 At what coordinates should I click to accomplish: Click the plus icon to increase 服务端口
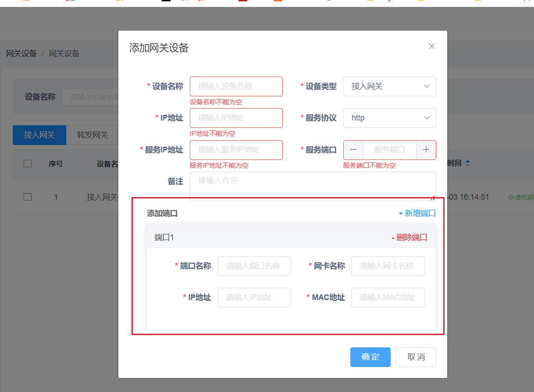(x=426, y=150)
